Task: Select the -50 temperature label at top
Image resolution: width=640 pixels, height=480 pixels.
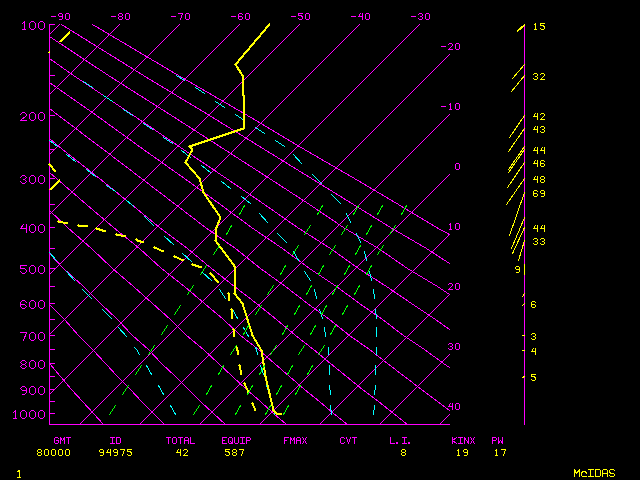Action: [x=301, y=16]
